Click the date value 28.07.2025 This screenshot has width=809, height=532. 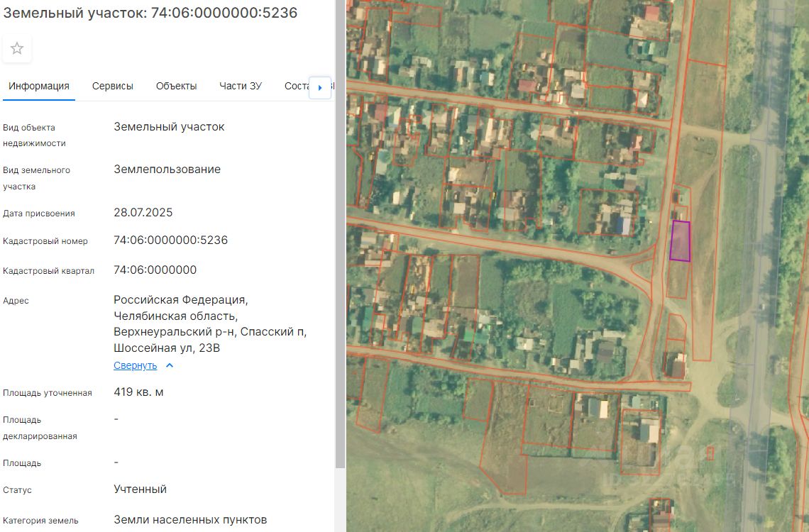pyautogui.click(x=143, y=213)
